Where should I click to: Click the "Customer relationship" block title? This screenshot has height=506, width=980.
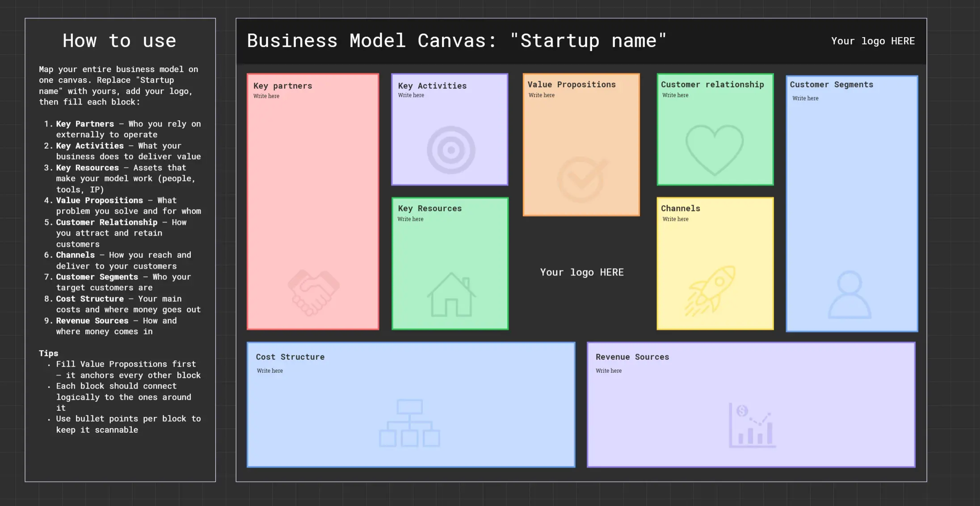(x=712, y=84)
